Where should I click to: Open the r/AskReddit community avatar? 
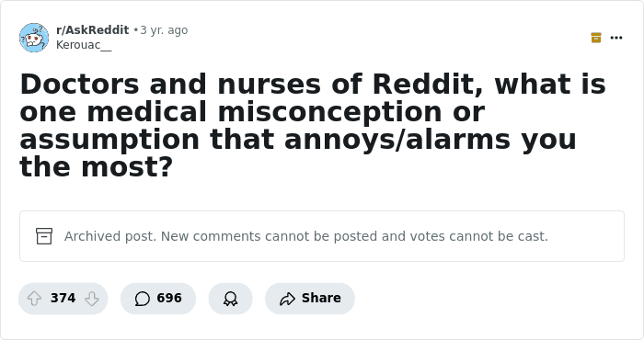click(34, 38)
